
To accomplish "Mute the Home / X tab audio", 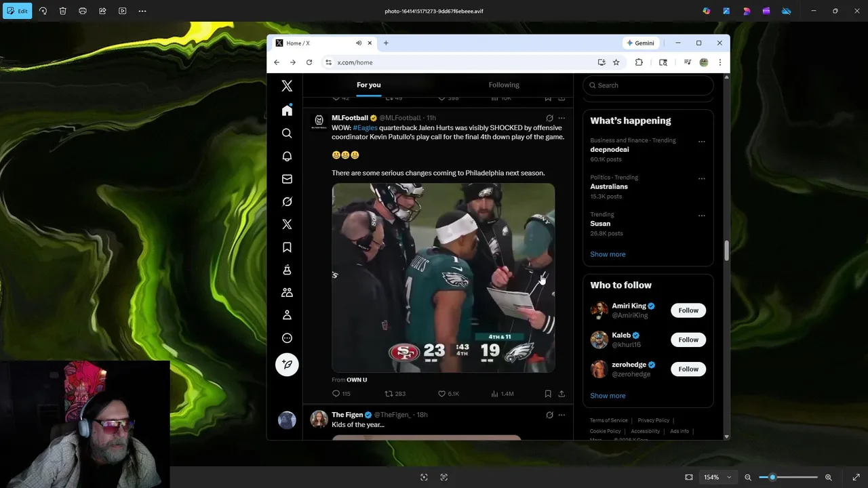I will 359,43.
